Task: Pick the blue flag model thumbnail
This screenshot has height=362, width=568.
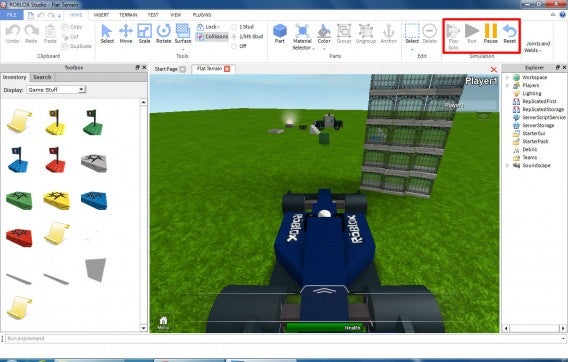Action: pyautogui.click(x=18, y=160)
